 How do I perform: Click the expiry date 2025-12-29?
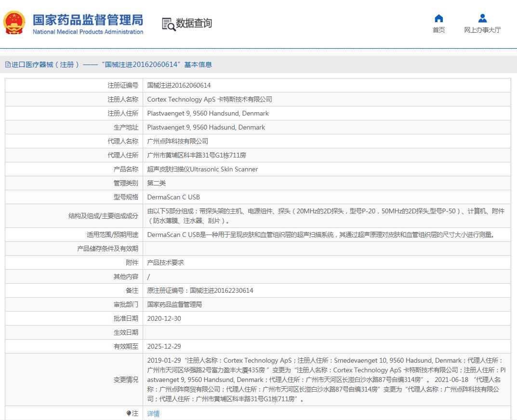click(x=164, y=346)
